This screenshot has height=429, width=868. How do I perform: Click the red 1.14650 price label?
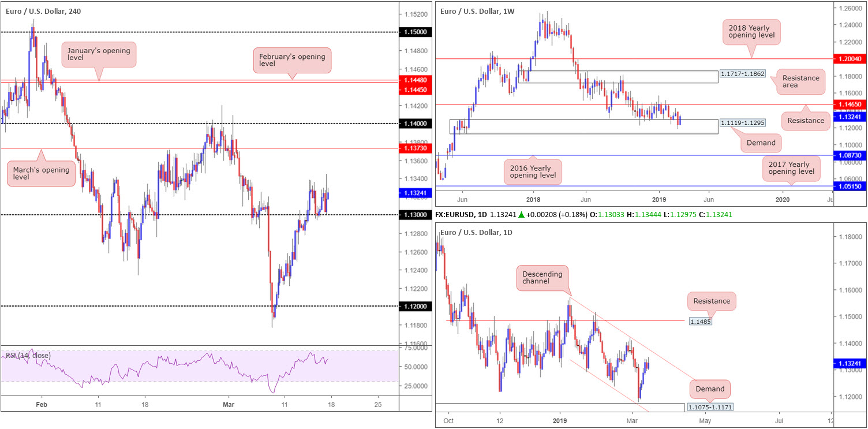[x=851, y=104]
